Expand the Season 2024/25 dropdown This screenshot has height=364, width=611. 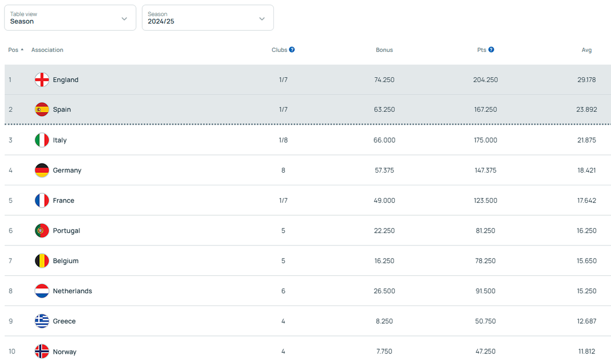click(208, 18)
